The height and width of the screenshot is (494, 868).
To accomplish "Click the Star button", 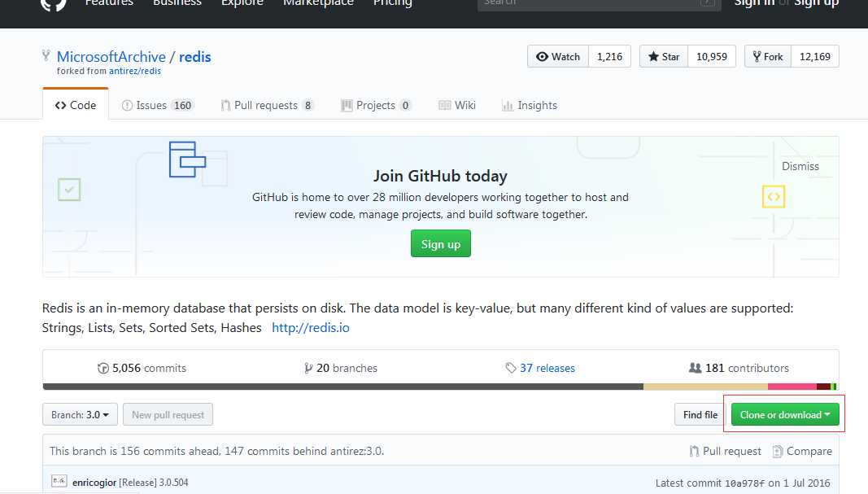I will [x=664, y=56].
